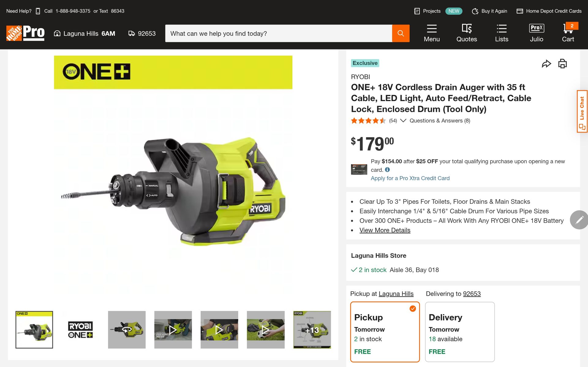Click the orange search magnifier button
This screenshot has width=588, height=367.
click(x=401, y=33)
